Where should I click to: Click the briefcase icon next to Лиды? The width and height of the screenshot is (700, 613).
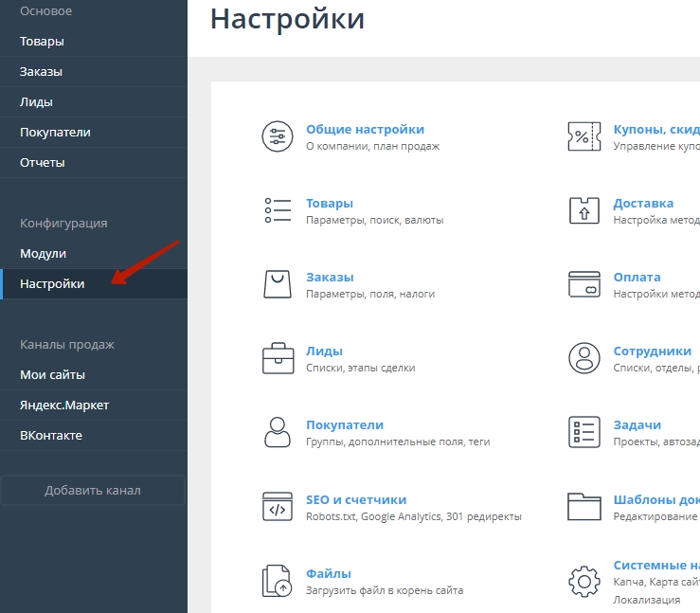[x=278, y=358]
